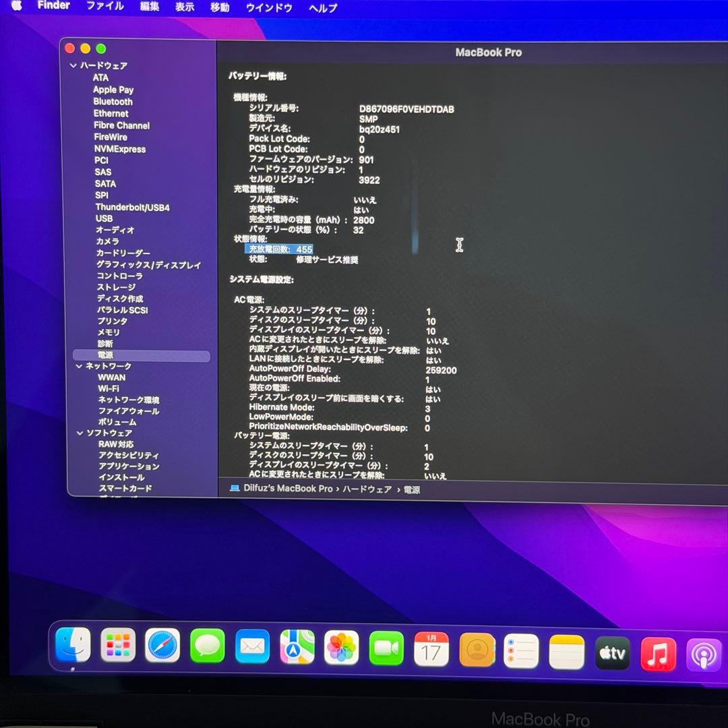Open Launchpad from the Dock

(x=118, y=648)
